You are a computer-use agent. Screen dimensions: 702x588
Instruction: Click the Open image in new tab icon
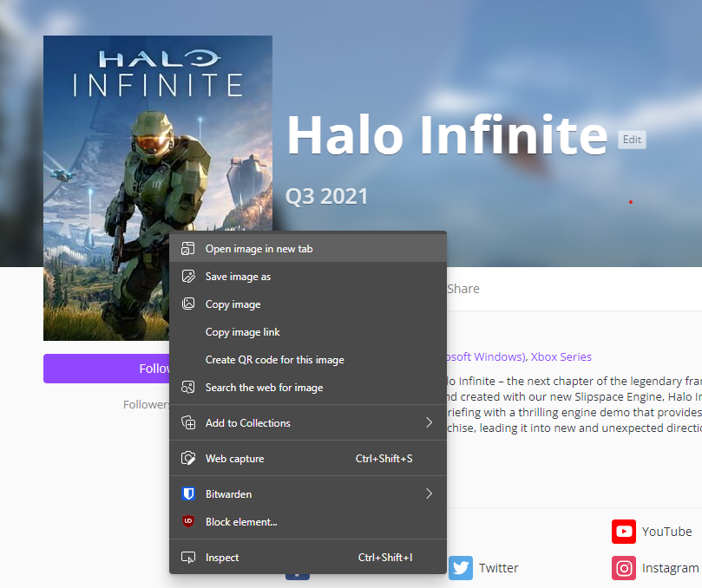pos(188,248)
